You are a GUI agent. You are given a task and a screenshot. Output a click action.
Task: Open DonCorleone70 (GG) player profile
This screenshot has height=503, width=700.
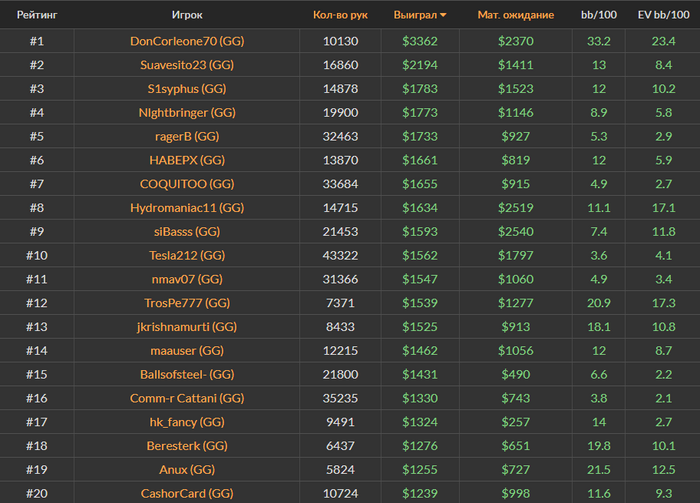(x=187, y=41)
